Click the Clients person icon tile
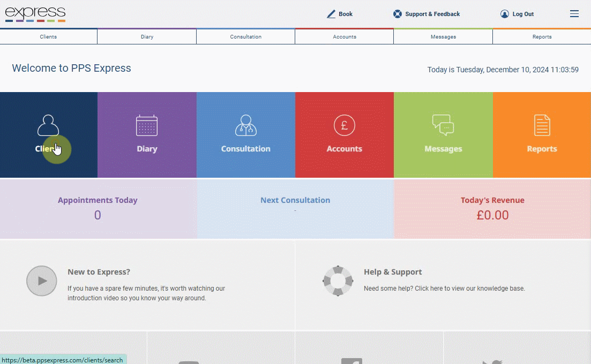Image resolution: width=591 pixels, height=364 pixels. (x=48, y=125)
